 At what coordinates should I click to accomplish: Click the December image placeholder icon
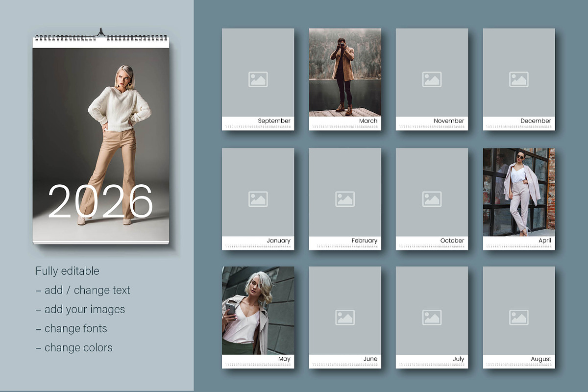(519, 79)
